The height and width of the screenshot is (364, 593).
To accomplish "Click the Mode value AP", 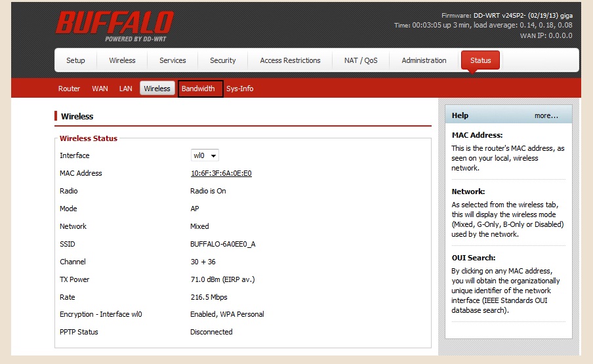I will (195, 209).
